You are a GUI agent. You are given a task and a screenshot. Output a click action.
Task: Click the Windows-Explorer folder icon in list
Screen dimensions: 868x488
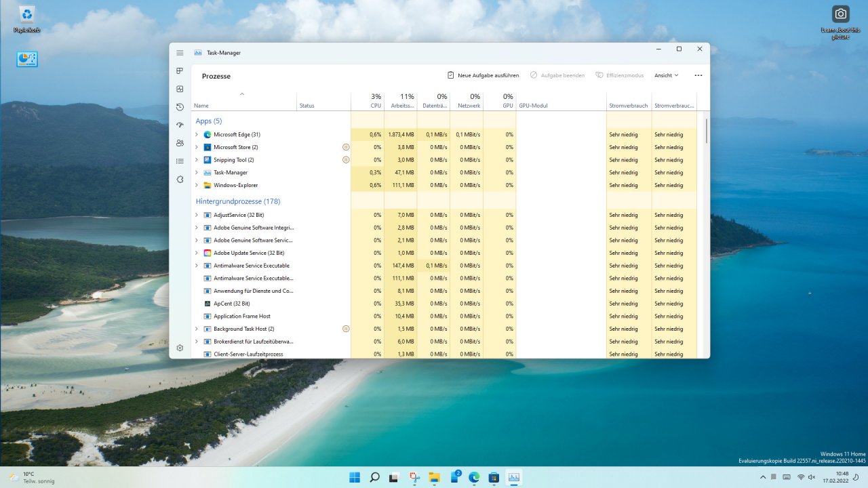[x=208, y=185]
